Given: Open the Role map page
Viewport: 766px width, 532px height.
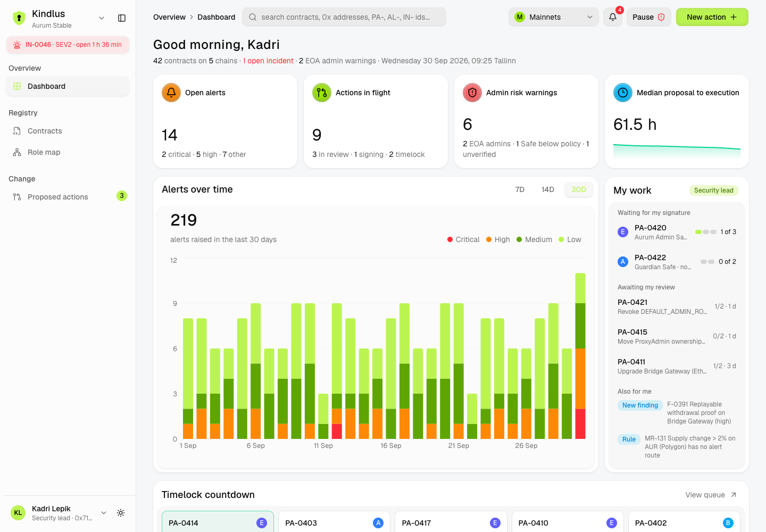Looking at the screenshot, I should click(68, 152).
